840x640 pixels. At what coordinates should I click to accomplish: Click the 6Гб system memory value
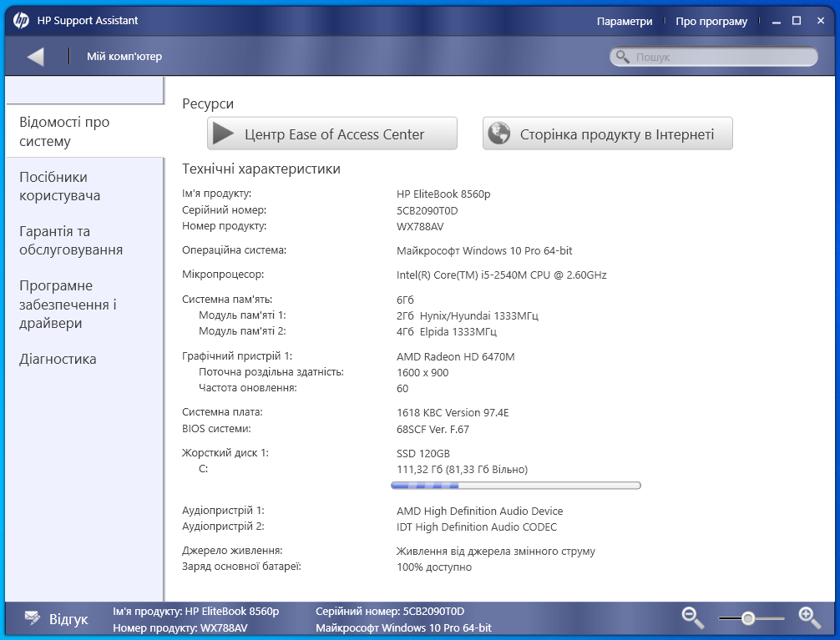point(405,300)
